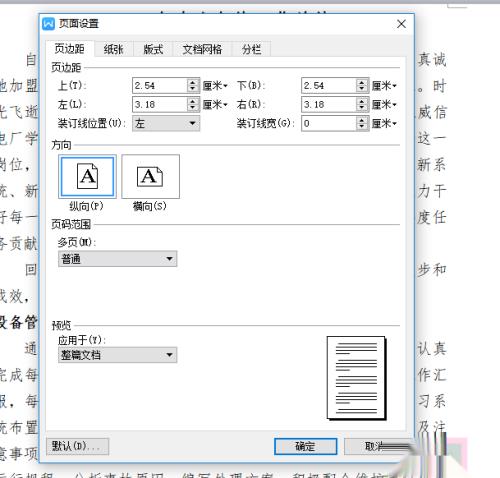Viewport: 500px width, 478px height.
Task: Click the right margin 右(R) input field
Action: [329, 105]
